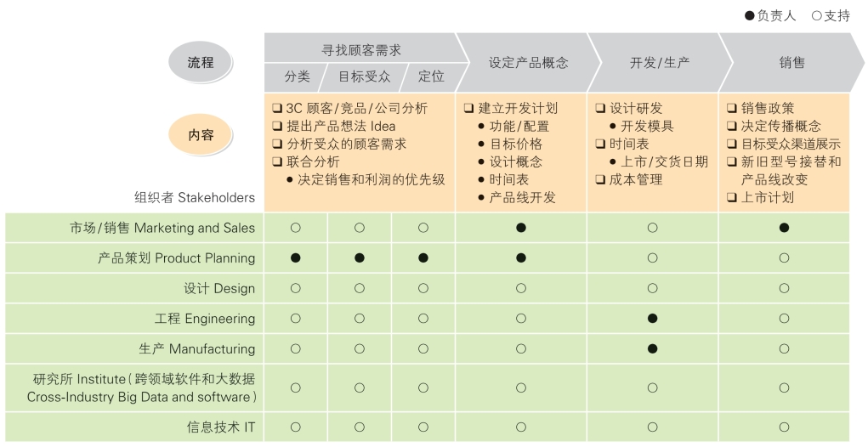Click the hollow circle legend icon for 支持
This screenshot has height=447, width=868.
tap(816, 16)
